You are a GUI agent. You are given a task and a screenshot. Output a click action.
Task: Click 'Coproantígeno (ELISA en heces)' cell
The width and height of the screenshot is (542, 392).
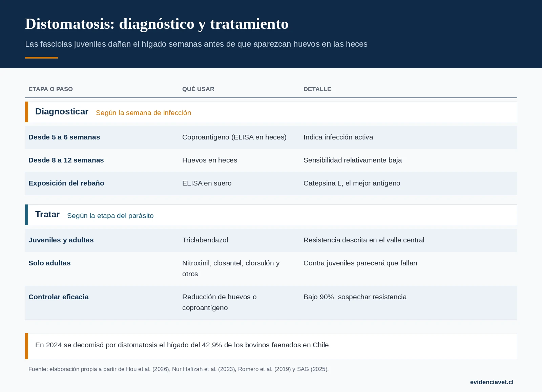click(x=234, y=137)
